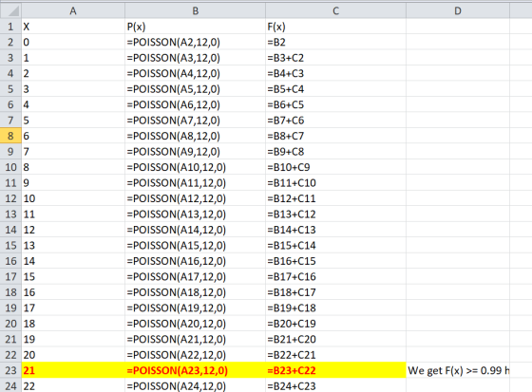
Task: Click note 'We get F(x) >= 0.99'
Action: click(458, 370)
